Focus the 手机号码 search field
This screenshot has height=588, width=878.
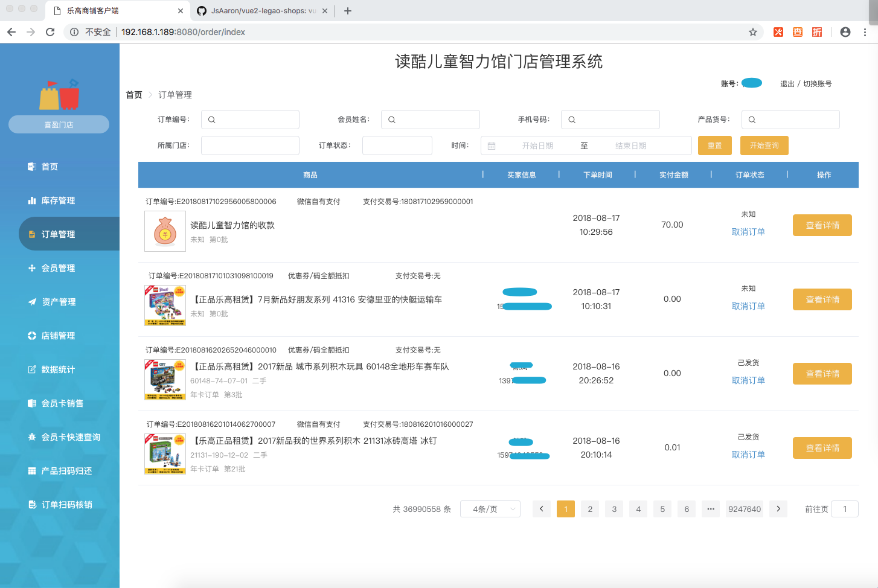[x=610, y=120]
